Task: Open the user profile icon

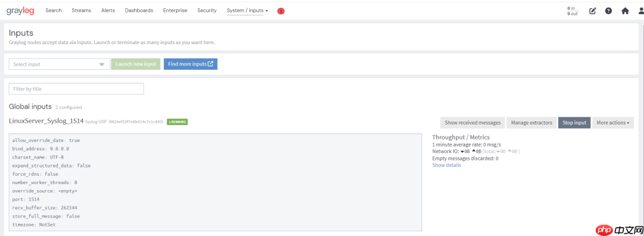Action: pos(640,11)
